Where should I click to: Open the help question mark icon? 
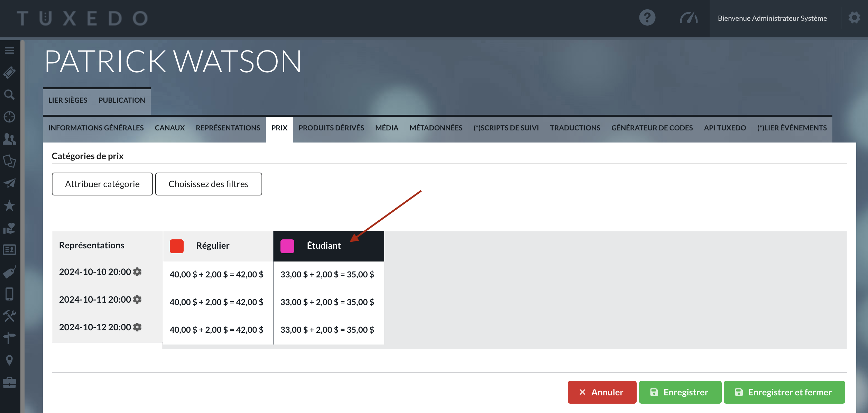click(x=647, y=18)
